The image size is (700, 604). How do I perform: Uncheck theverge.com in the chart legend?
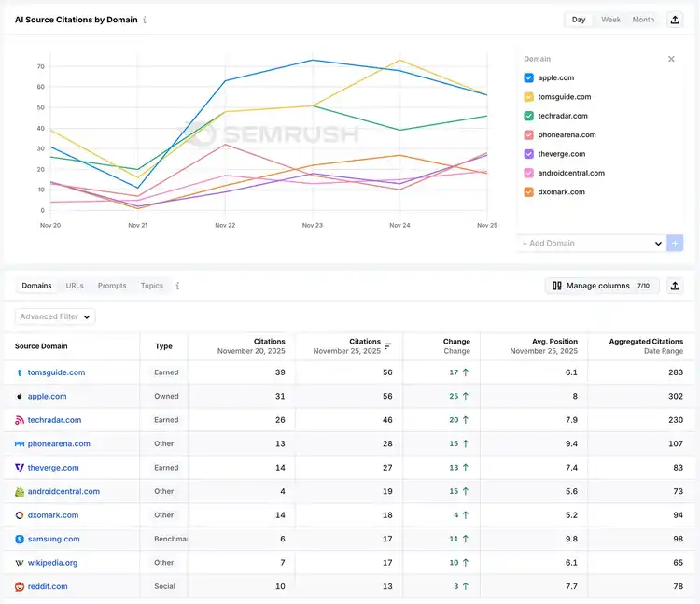[x=528, y=154]
